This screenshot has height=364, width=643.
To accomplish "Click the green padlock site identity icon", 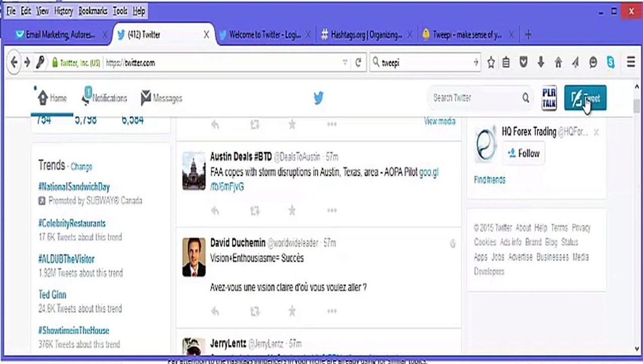I will click(55, 63).
